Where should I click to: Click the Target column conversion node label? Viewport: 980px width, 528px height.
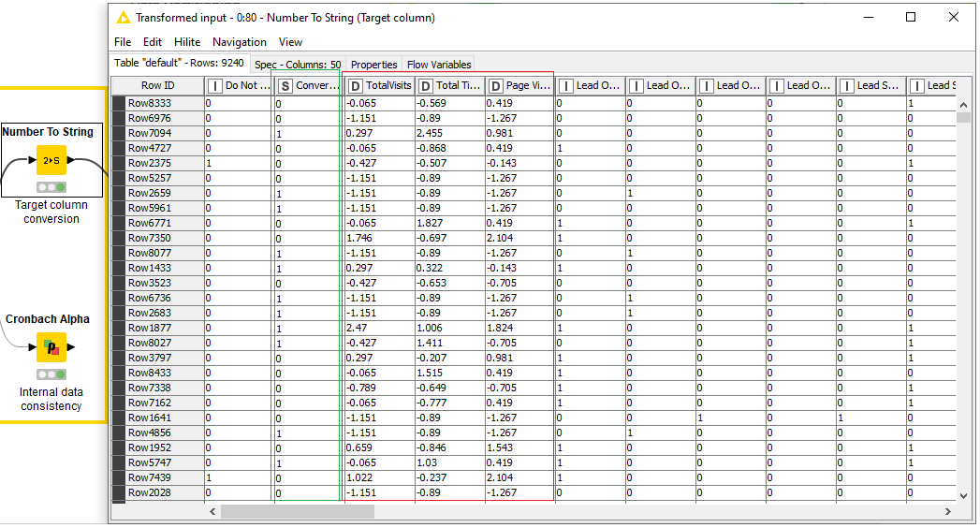point(51,212)
